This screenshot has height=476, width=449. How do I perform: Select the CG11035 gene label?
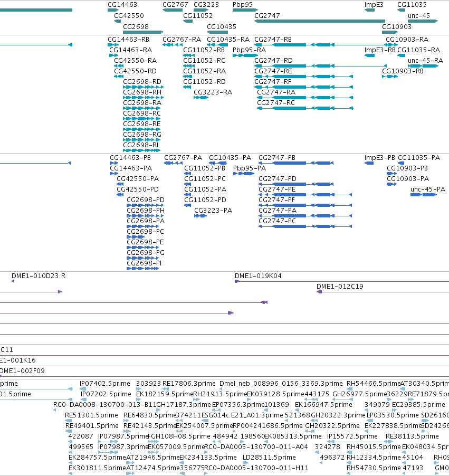(412, 5)
